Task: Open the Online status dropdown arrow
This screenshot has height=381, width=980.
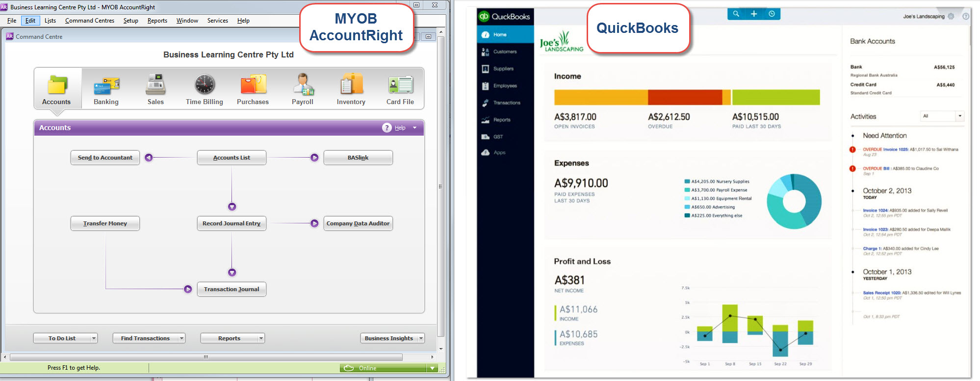Action: click(x=432, y=368)
